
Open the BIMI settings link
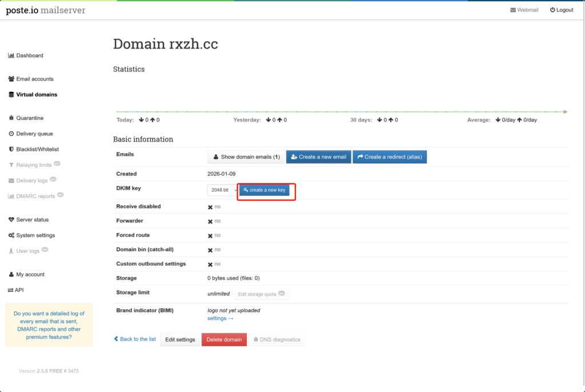pyautogui.click(x=220, y=318)
